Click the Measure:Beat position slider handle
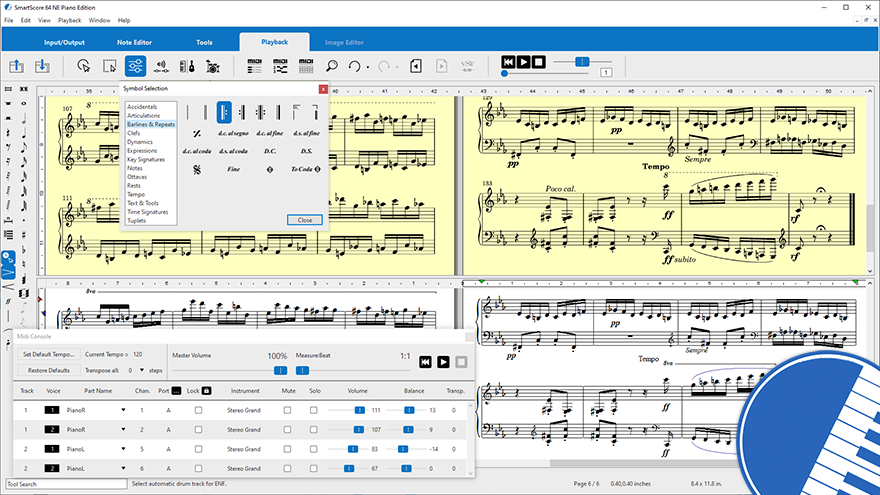The image size is (880, 495). (302, 370)
